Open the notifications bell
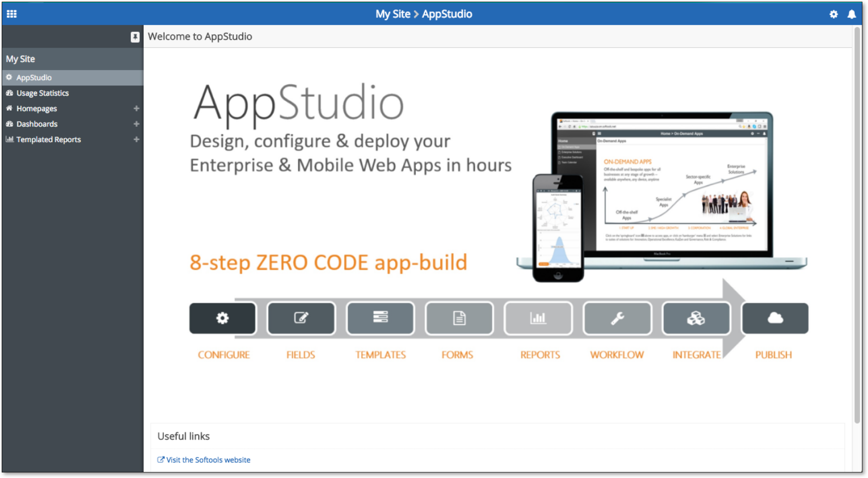868x478 pixels. tap(851, 14)
